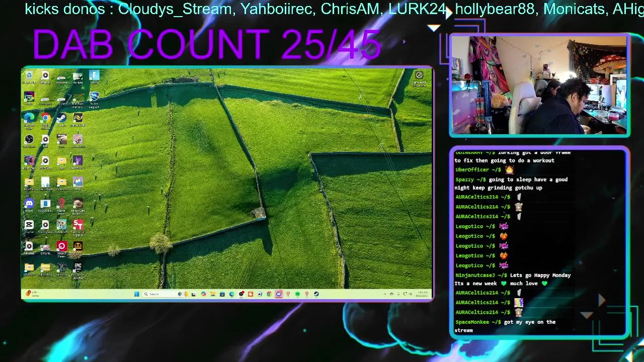Click 'hollybear88' in the donos ticker
The height and width of the screenshot is (362, 644).
pos(495,9)
